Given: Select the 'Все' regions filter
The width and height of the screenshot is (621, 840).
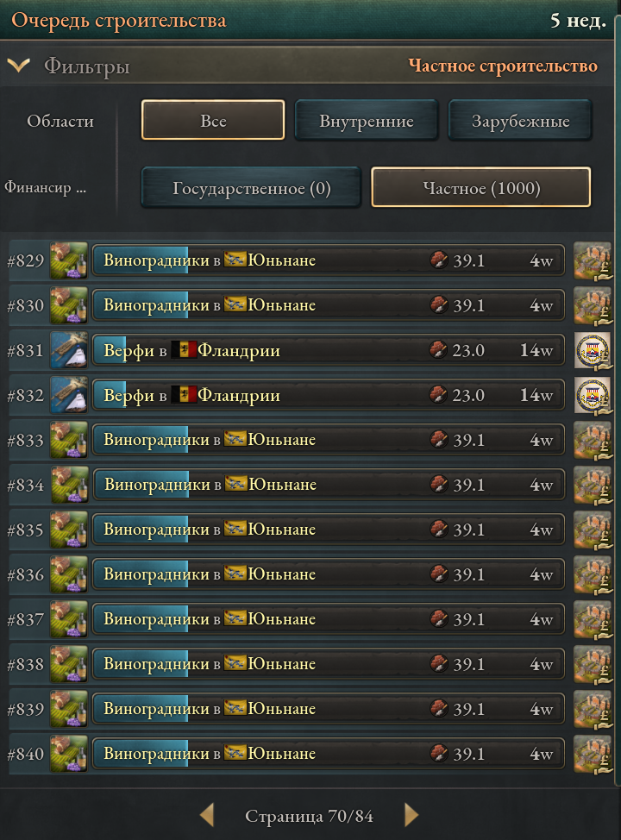Looking at the screenshot, I should click(x=213, y=120).
